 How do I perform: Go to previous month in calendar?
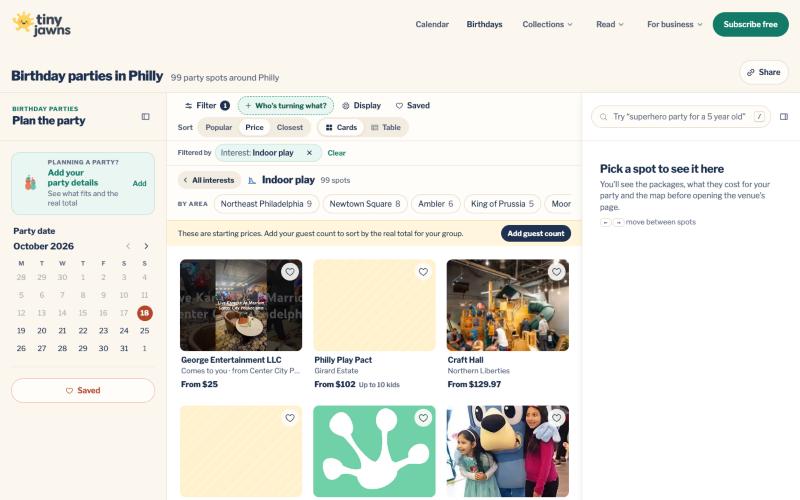pyautogui.click(x=128, y=246)
